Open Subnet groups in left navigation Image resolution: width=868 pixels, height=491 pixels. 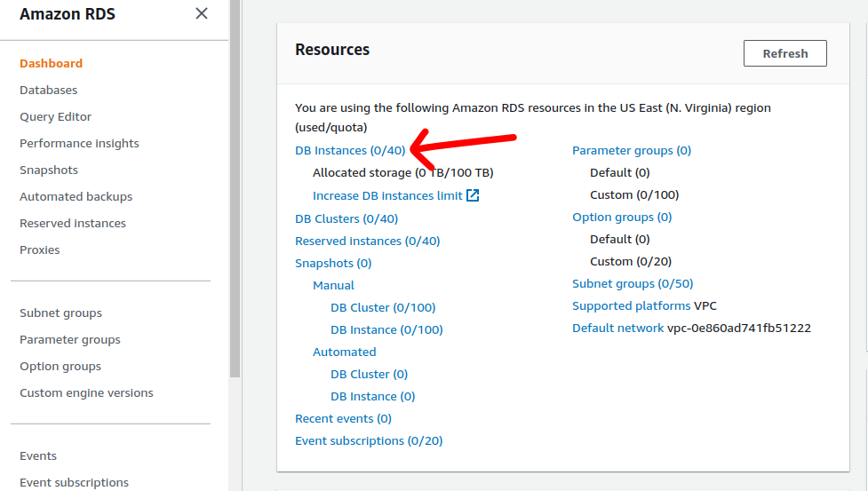(61, 313)
